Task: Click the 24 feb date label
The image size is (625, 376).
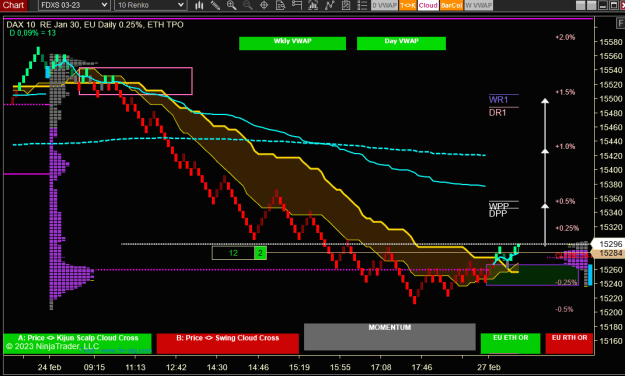Action: tap(49, 367)
